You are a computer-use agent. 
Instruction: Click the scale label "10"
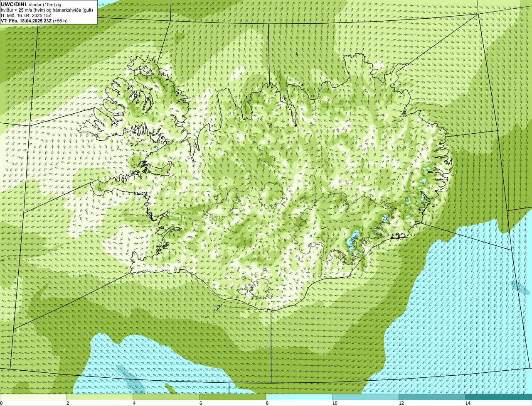click(335, 403)
